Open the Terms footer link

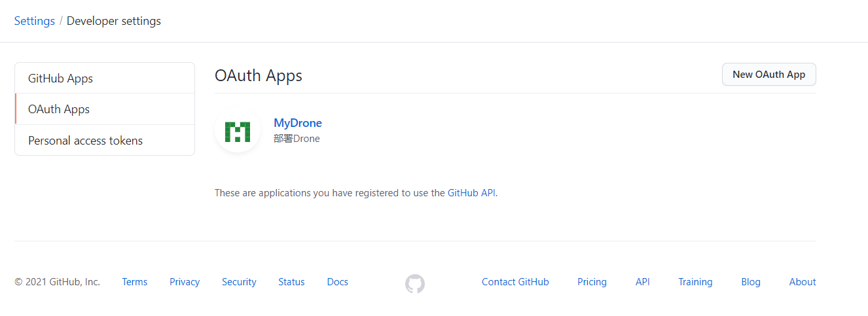[x=135, y=282]
